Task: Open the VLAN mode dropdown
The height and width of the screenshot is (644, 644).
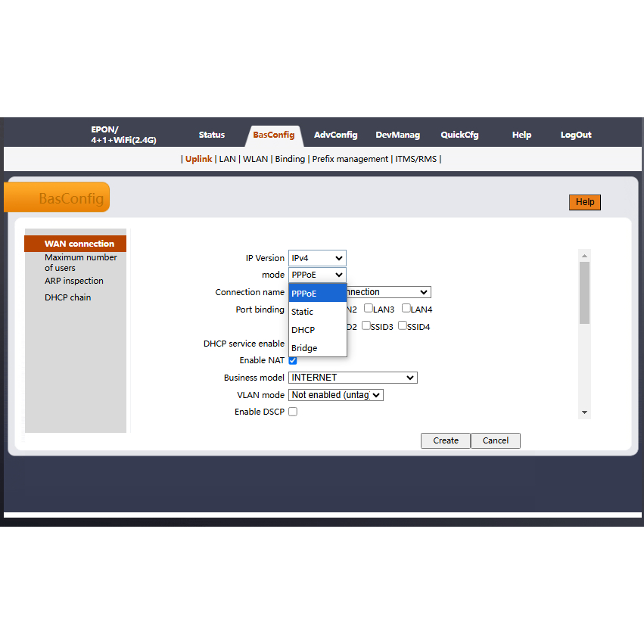Action: pyautogui.click(x=336, y=395)
